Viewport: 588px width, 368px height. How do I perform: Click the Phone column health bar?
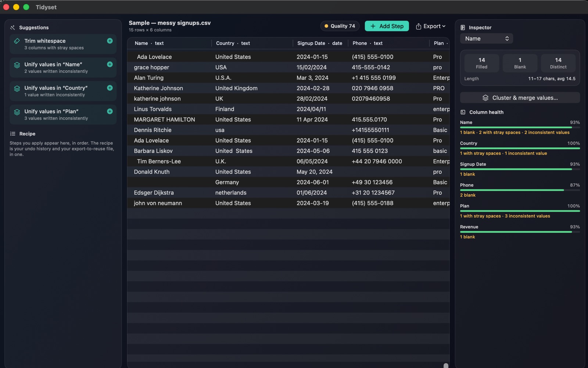click(520, 190)
